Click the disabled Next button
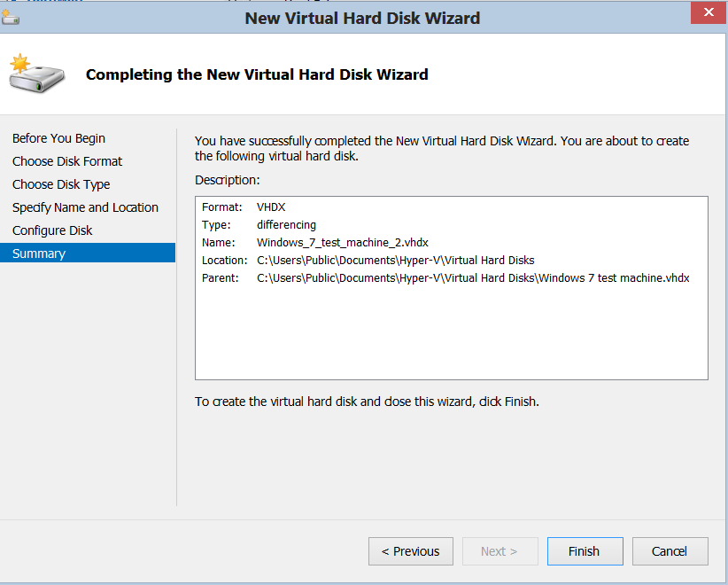The height and width of the screenshot is (585, 728). (x=500, y=550)
